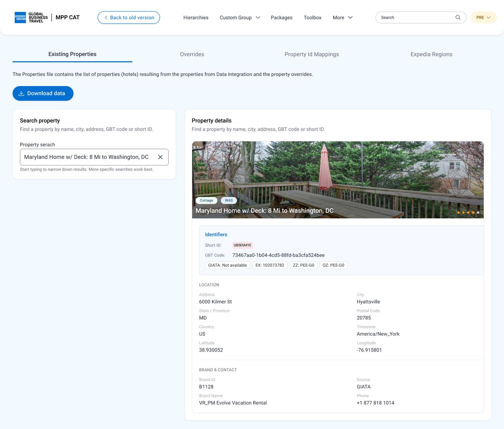Open the Hierarchies menu item
Image resolution: width=504 pixels, height=429 pixels.
196,17
